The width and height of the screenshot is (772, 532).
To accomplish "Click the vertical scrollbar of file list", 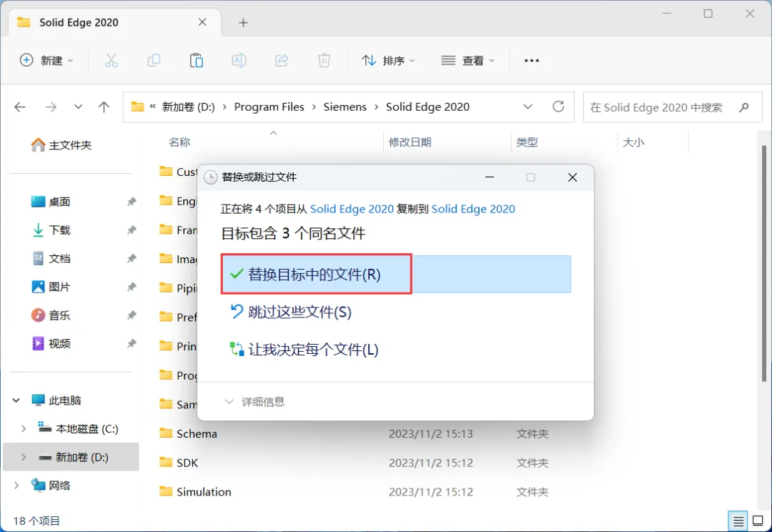I will point(764,263).
